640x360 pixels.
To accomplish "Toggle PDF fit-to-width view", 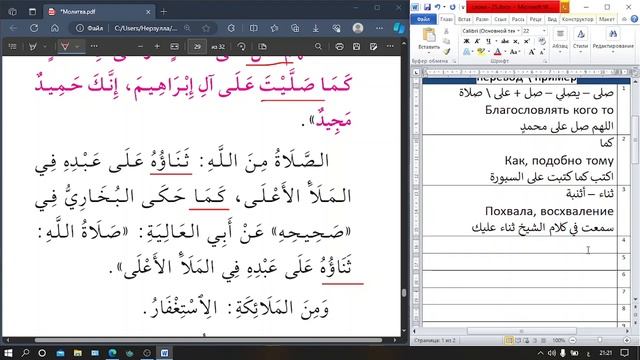I will [x=174, y=47].
